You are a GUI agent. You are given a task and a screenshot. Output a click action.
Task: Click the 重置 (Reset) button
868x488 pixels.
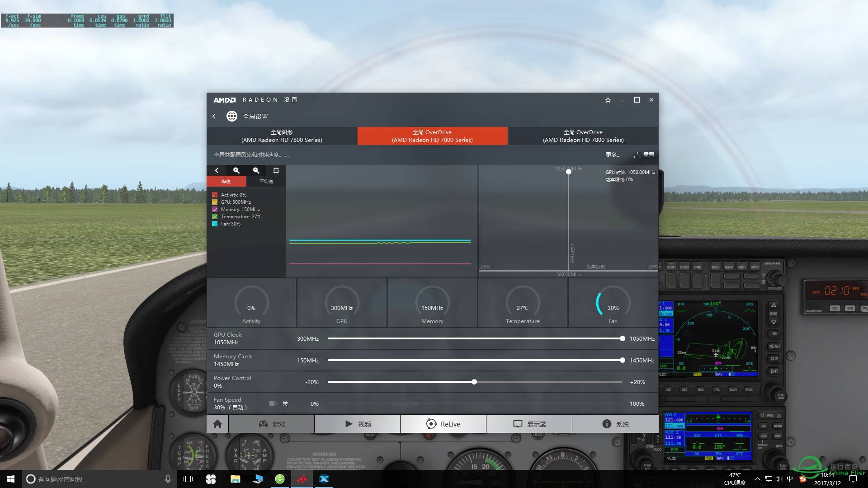point(644,155)
